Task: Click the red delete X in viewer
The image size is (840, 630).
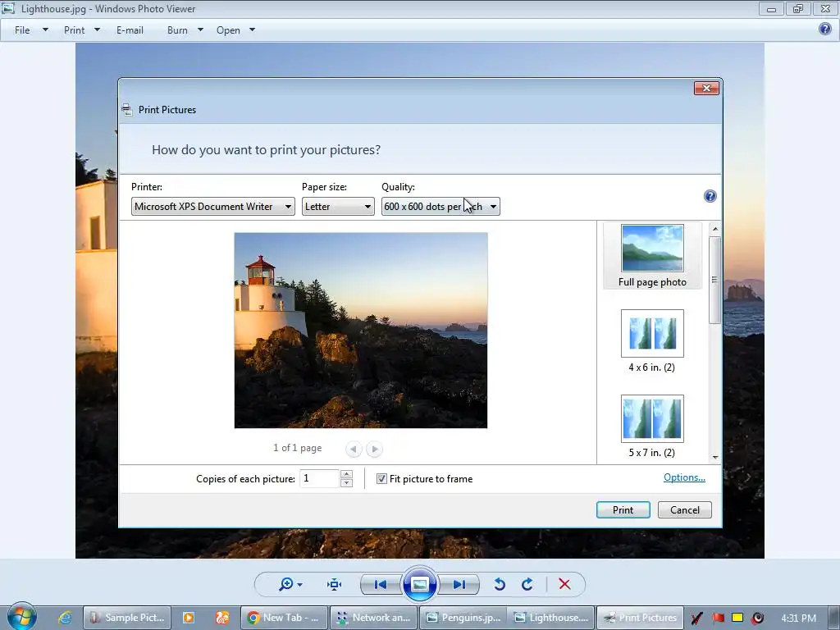Action: [x=564, y=584]
